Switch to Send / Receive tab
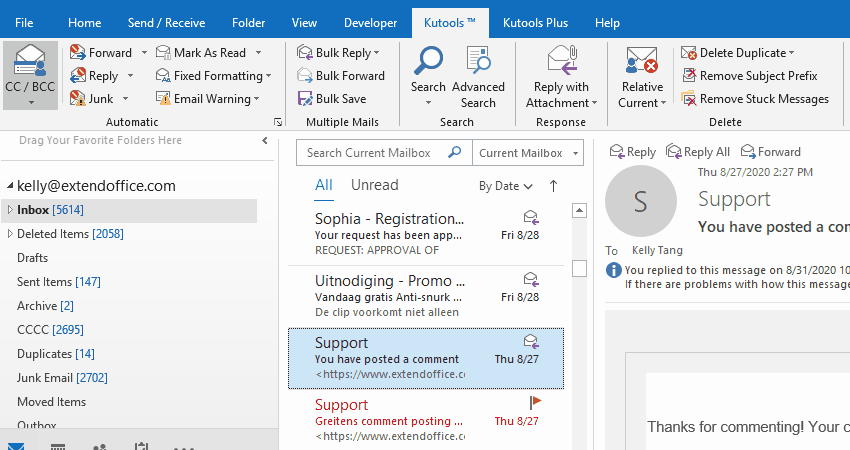850x450 pixels. (x=166, y=23)
